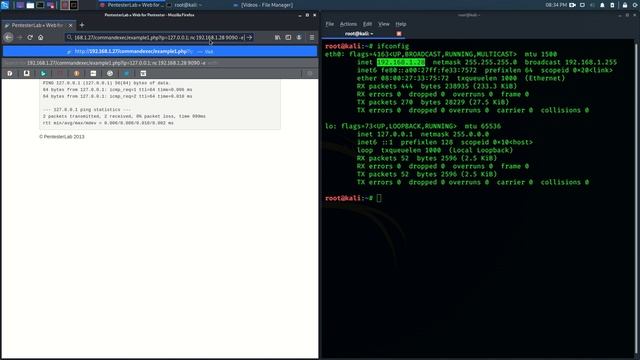Click the logout icon in panel

636,5
